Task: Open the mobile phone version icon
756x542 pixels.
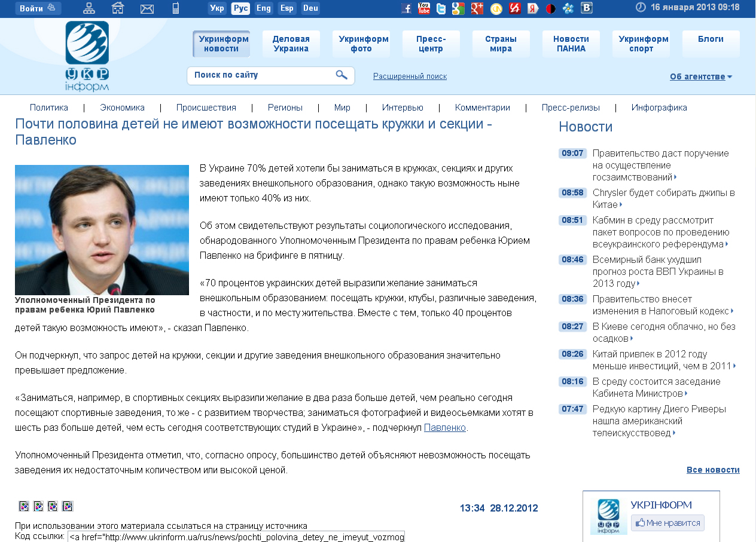Action: [176, 8]
